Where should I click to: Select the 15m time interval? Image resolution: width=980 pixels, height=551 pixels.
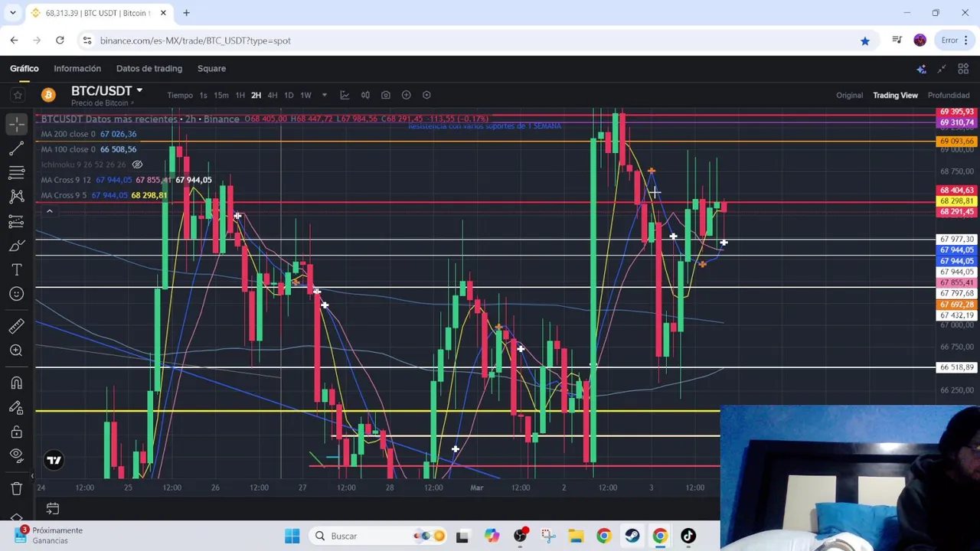point(221,95)
